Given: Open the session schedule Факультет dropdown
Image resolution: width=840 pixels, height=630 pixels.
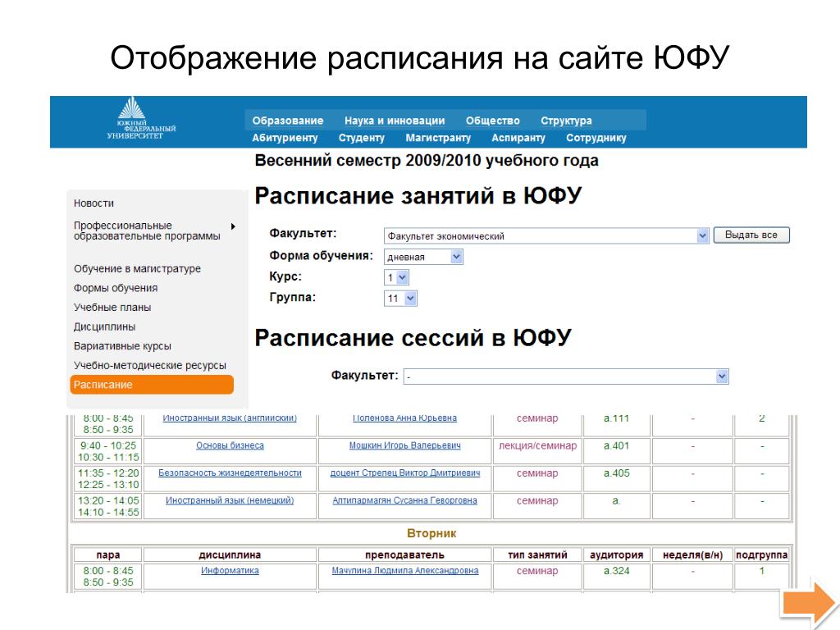Looking at the screenshot, I should pos(566,377).
